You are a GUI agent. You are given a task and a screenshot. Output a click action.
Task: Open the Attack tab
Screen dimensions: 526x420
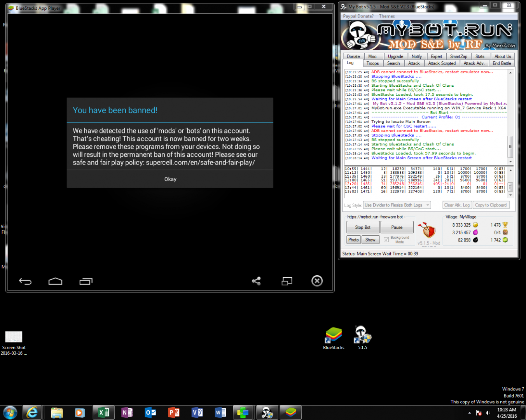point(414,63)
